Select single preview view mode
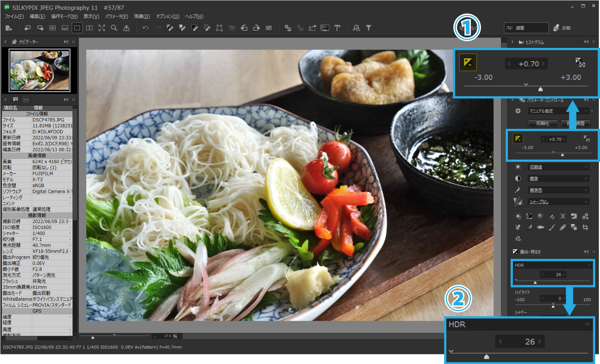The width and height of the screenshot is (600, 364). pos(77,28)
